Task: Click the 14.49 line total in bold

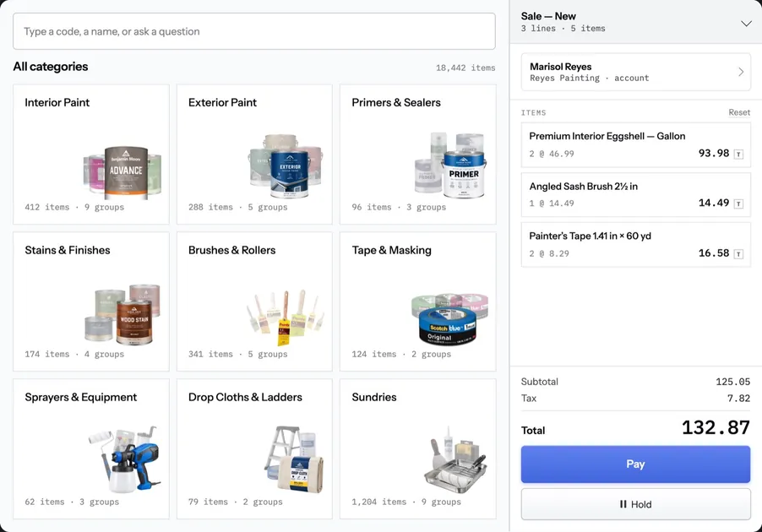Action: coord(713,203)
